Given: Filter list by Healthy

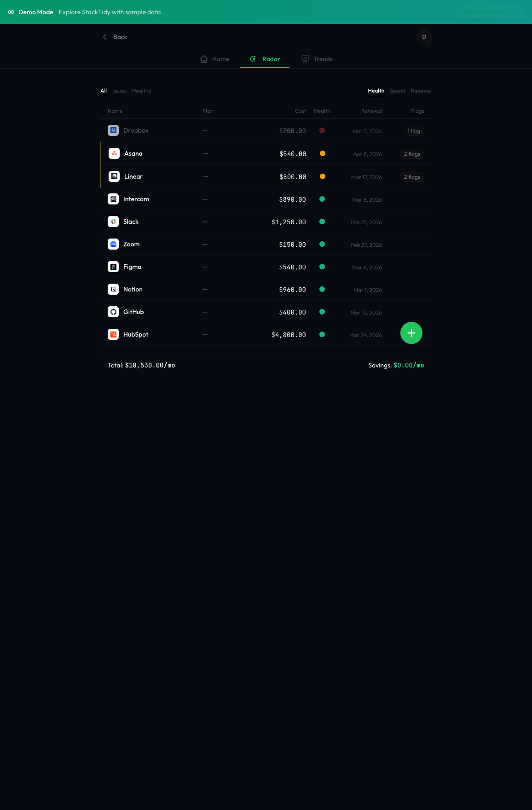Looking at the screenshot, I should (141, 91).
